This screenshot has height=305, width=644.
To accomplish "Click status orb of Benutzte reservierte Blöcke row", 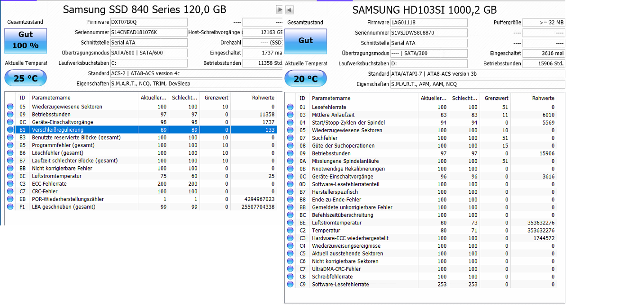I will (x=10, y=137).
